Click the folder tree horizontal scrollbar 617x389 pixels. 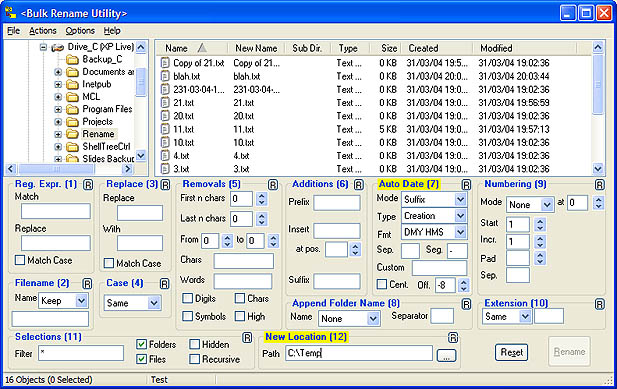[69, 169]
